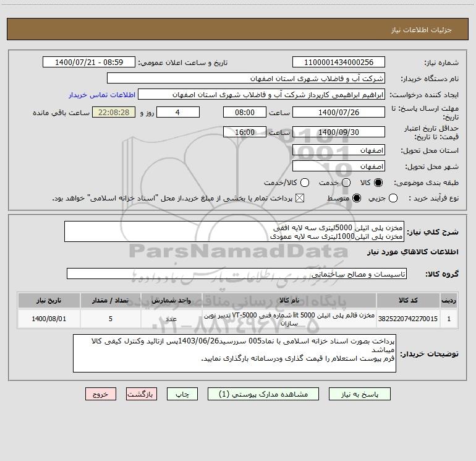Click the quantity cell showing 5
The height and width of the screenshot is (461, 476).
(x=110, y=319)
